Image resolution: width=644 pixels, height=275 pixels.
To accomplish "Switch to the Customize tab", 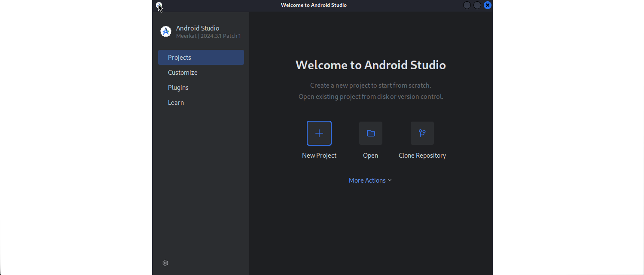I will (201, 73).
